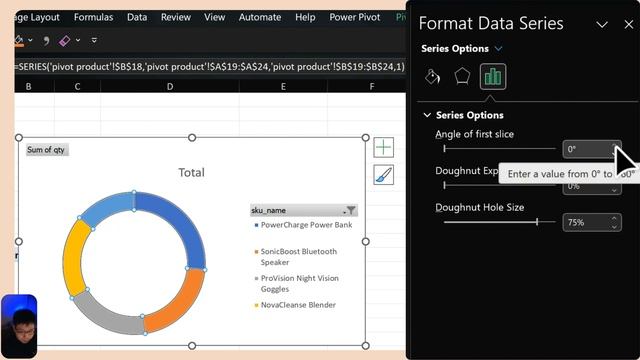Open Customize Quick Access Toolbar dropdown

click(94, 40)
